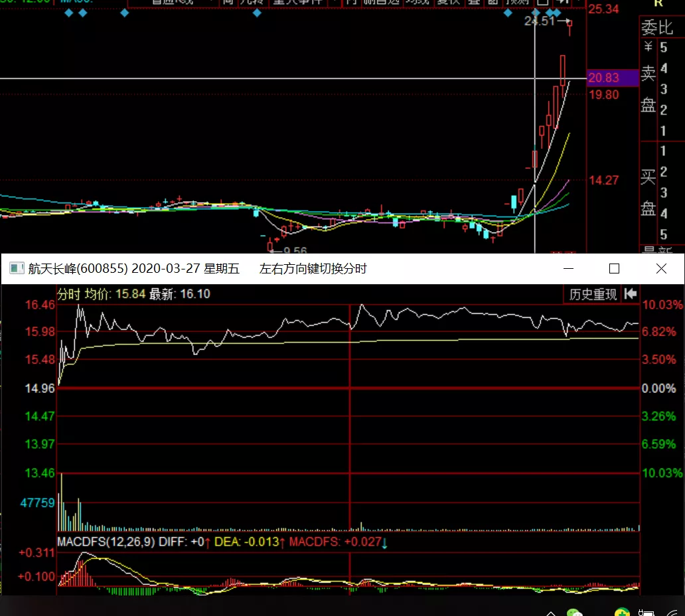This screenshot has width=685, height=616.
Task: Jump to start with the rewind arrow icon
Action: 631,294
